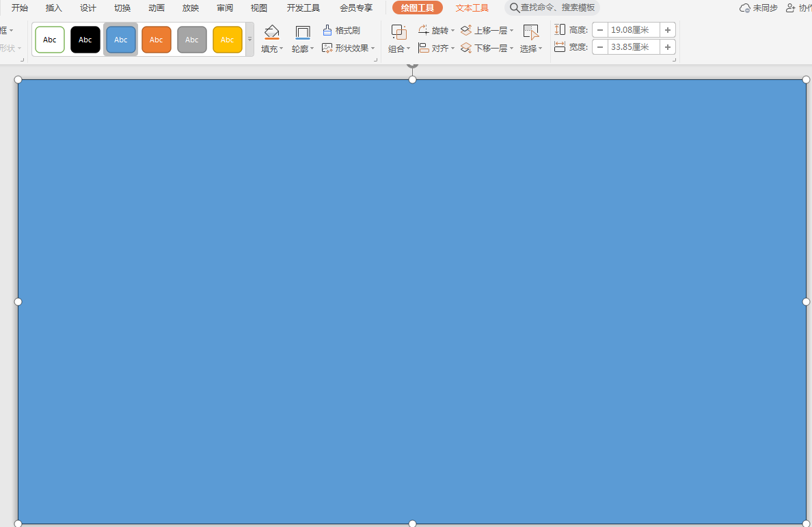Apply the yellow Abc shape style
Viewport: 812px width, 527px height.
tap(228, 40)
